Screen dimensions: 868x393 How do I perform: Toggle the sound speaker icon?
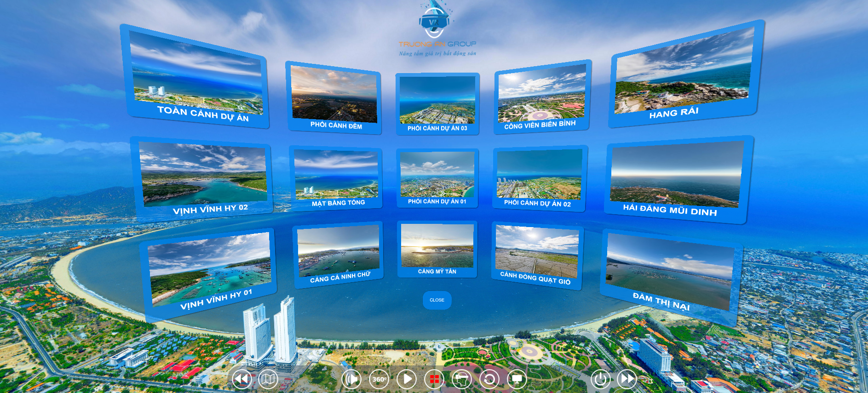tap(352, 379)
